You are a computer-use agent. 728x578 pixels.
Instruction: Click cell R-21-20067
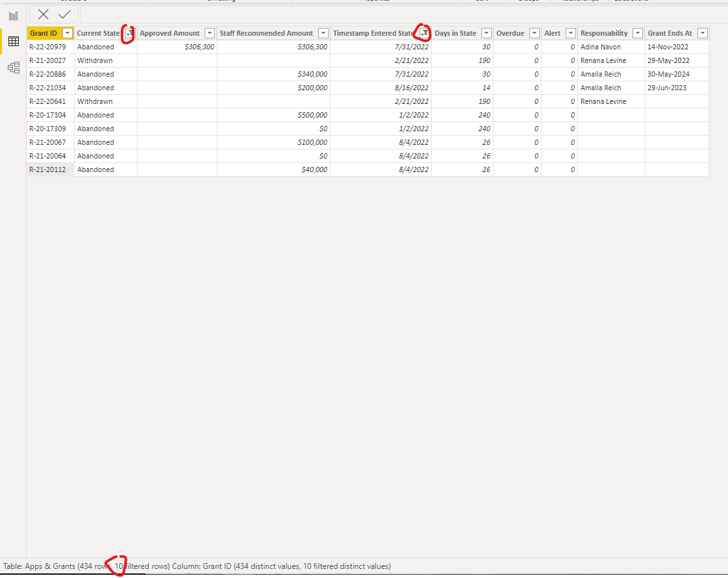click(x=51, y=142)
